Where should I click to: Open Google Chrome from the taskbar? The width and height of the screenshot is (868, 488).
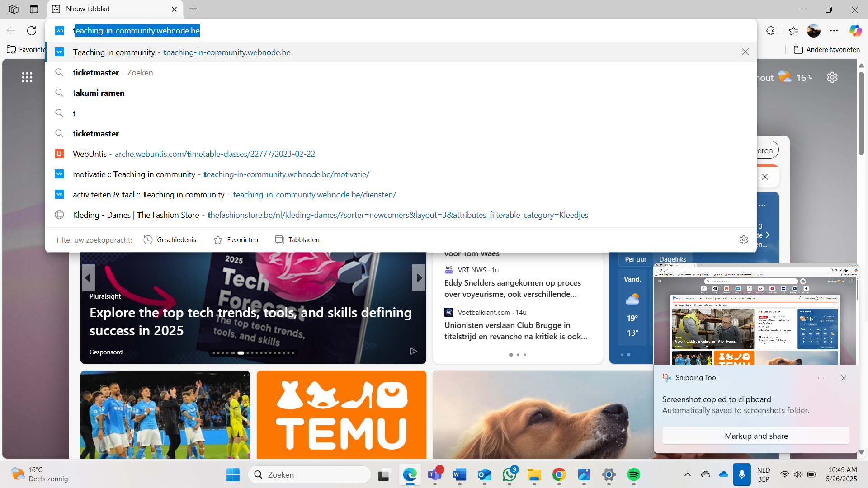tap(559, 474)
